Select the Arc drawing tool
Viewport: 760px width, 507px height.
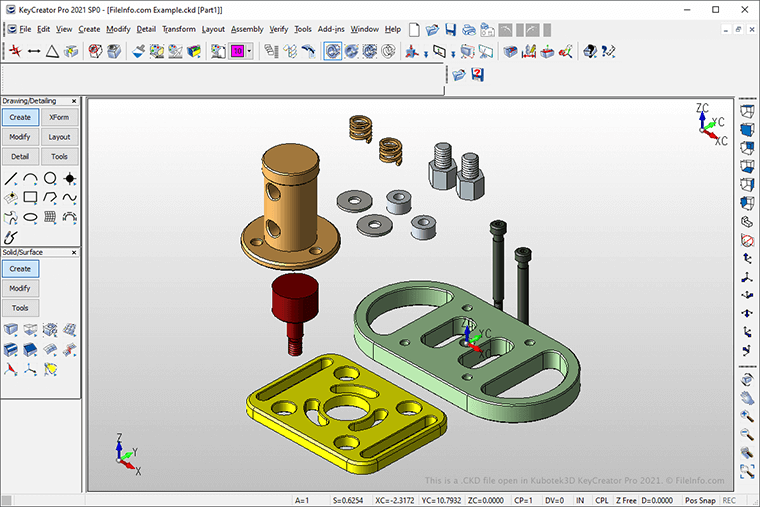31,179
